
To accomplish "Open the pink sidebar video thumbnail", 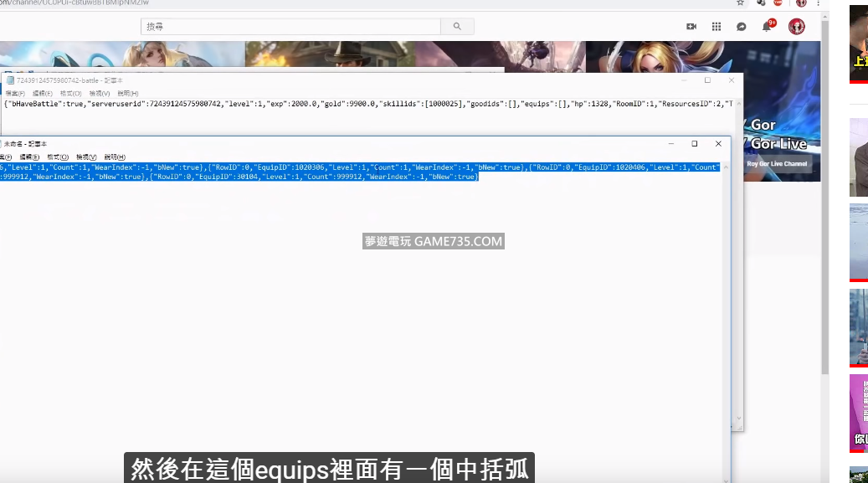I will [859, 413].
